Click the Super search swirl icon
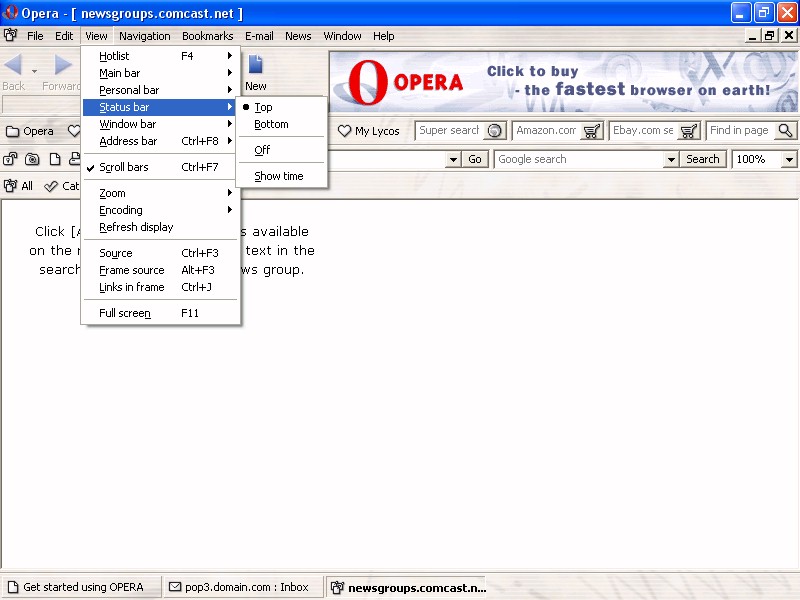The height and width of the screenshot is (600, 800). [x=494, y=131]
